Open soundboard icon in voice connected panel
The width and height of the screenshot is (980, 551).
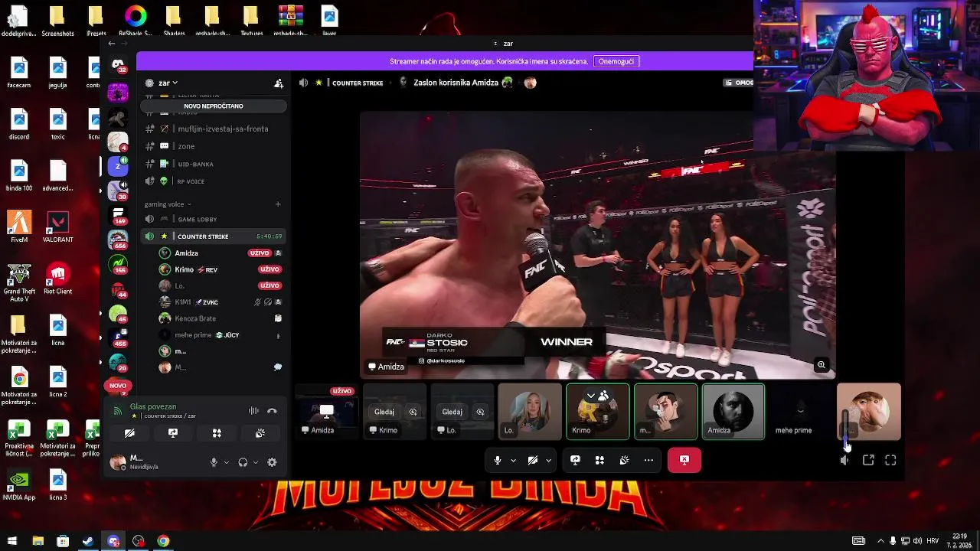[x=260, y=433]
